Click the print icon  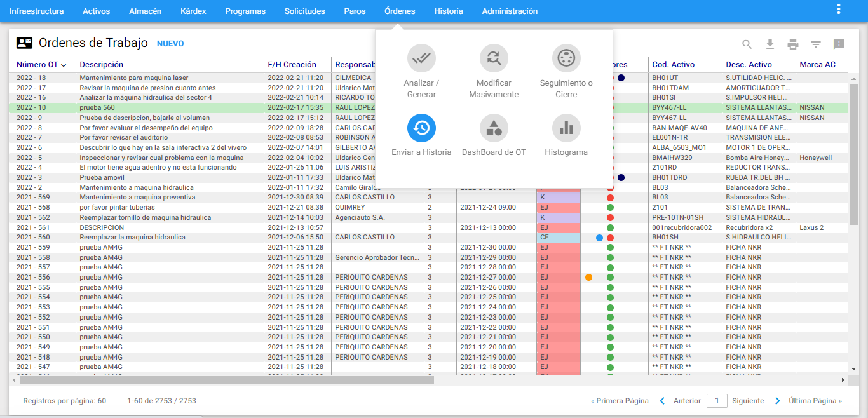793,44
